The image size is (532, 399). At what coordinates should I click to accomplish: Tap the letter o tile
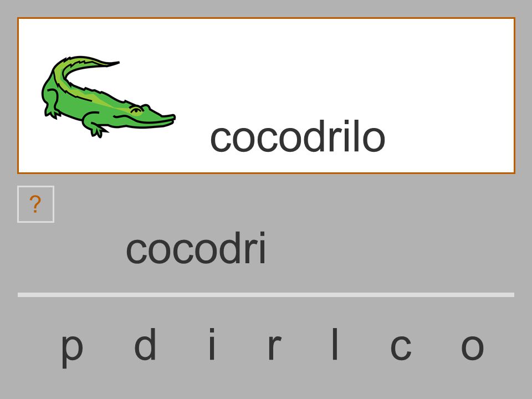[472, 347]
